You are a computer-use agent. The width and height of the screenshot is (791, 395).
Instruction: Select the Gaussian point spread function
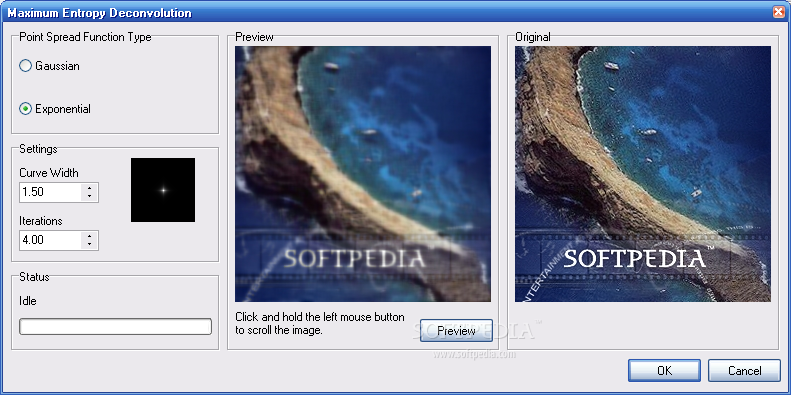[x=49, y=66]
